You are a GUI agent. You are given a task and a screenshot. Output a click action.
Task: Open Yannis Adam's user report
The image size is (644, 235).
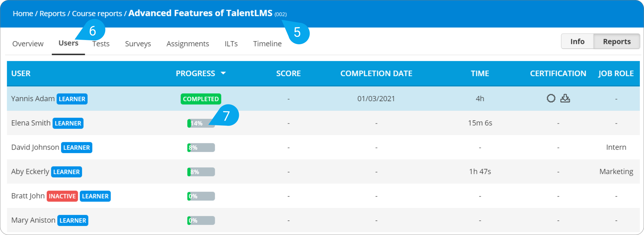pos(33,99)
